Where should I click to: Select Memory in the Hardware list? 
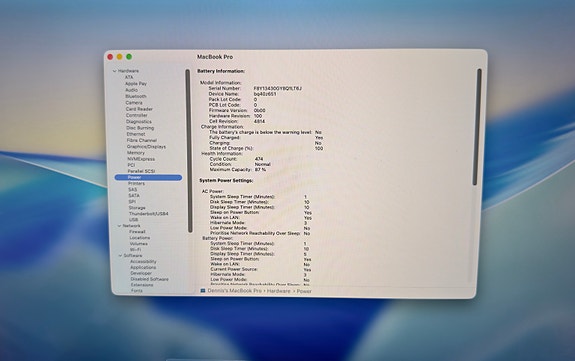136,153
